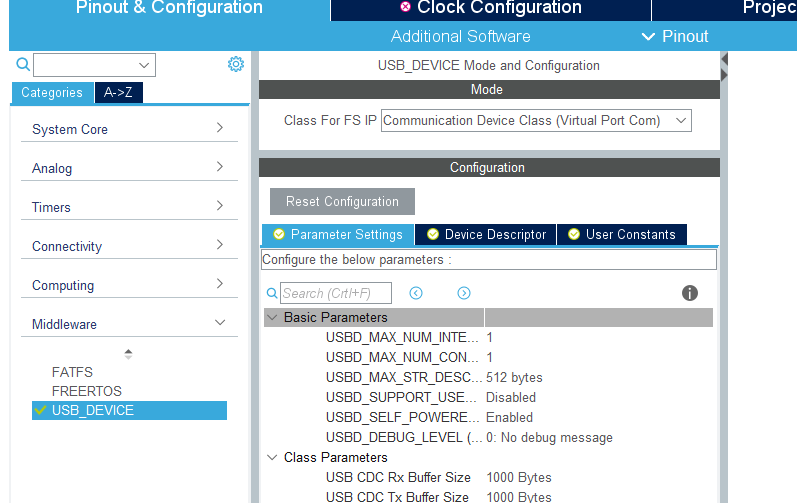Viewport: 797px width, 503px height.
Task: Click the USBD_MAX_NUM_CON... parameter row
Action: (488, 357)
